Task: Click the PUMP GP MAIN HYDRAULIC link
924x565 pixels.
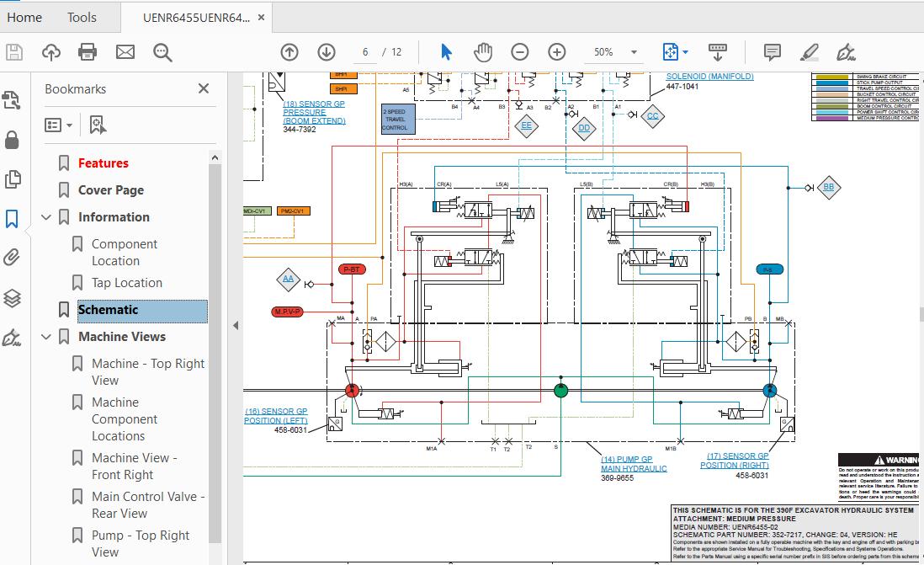Action: click(634, 464)
